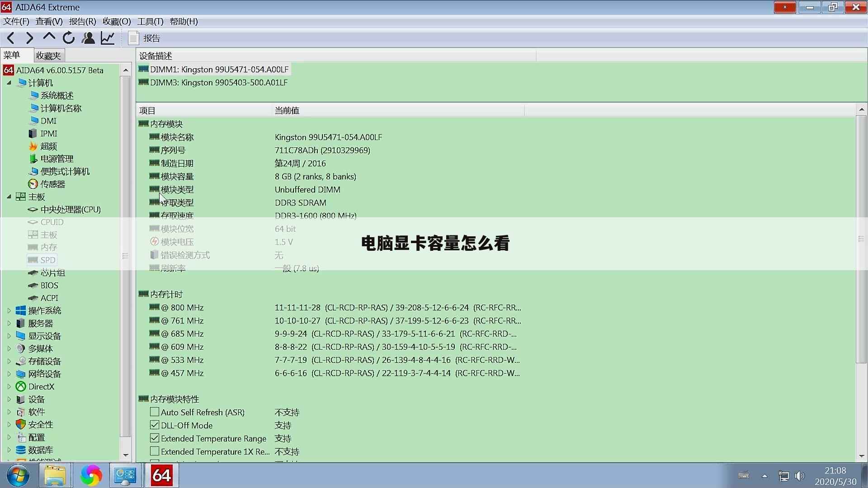Viewport: 868px width, 488px height.
Task: Open AIDA64 taskbar icon
Action: click(x=162, y=475)
